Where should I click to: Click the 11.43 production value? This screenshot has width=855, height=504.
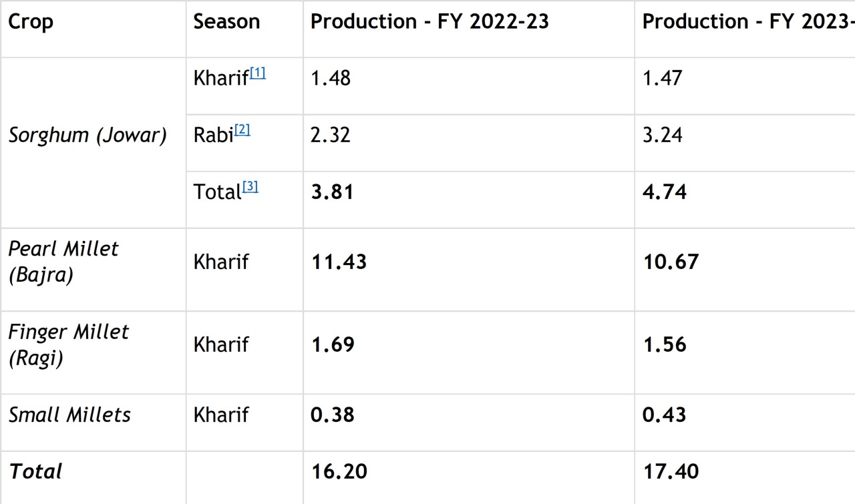coord(339,262)
